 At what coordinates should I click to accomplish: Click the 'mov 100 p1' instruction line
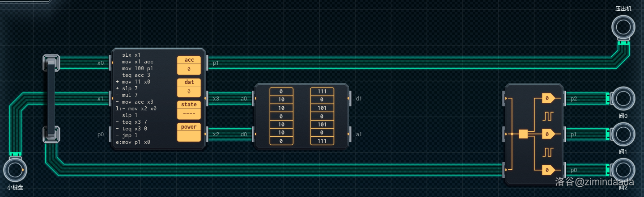137,68
